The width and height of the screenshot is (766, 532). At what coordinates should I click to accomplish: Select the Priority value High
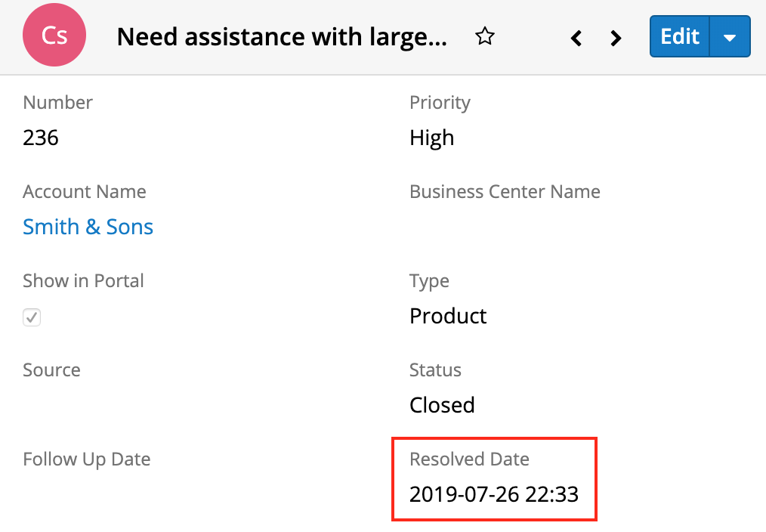(431, 138)
